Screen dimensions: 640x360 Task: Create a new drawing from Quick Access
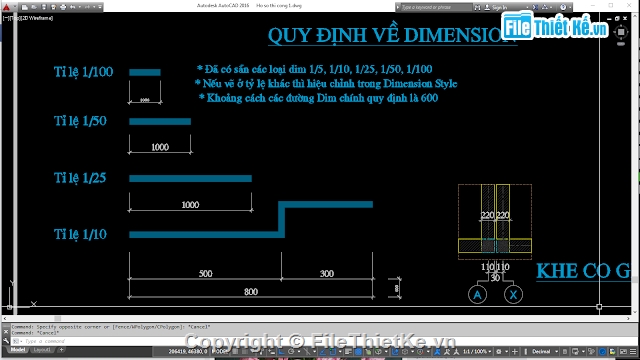24,7
